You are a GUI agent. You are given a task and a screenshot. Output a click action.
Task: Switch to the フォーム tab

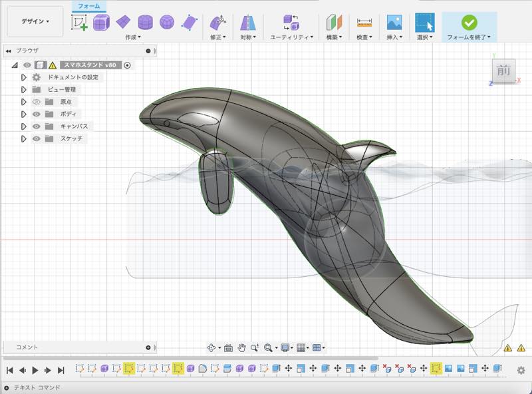[89, 6]
